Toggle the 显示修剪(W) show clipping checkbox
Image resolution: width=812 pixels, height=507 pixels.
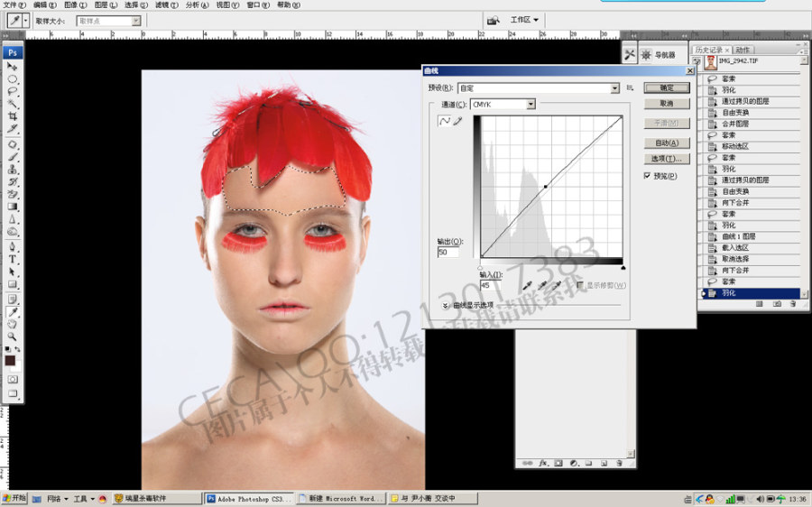[x=580, y=285]
